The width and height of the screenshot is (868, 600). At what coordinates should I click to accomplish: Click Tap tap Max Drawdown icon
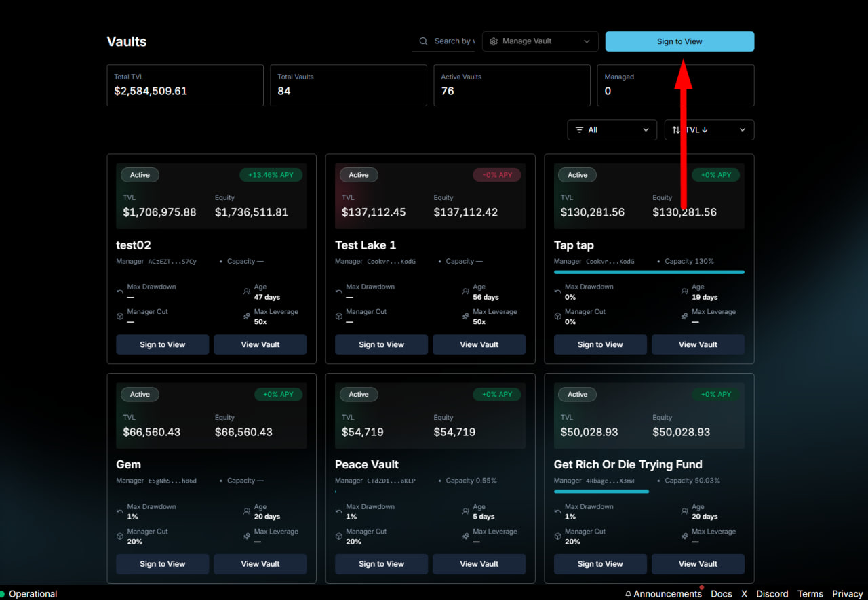(x=558, y=292)
